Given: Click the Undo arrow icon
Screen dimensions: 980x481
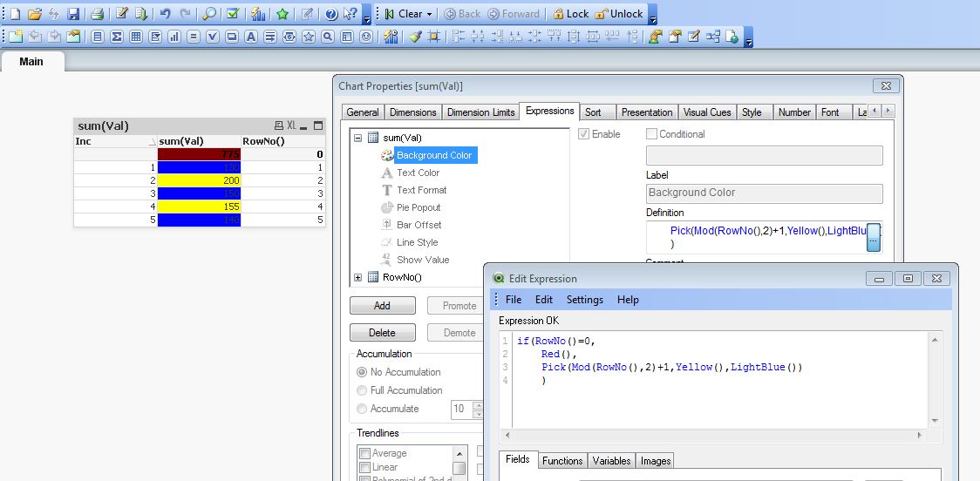Looking at the screenshot, I should [165, 14].
